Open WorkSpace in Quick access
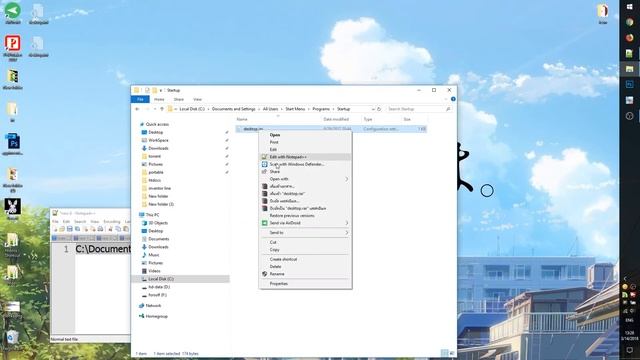The image size is (640, 360). (x=158, y=140)
